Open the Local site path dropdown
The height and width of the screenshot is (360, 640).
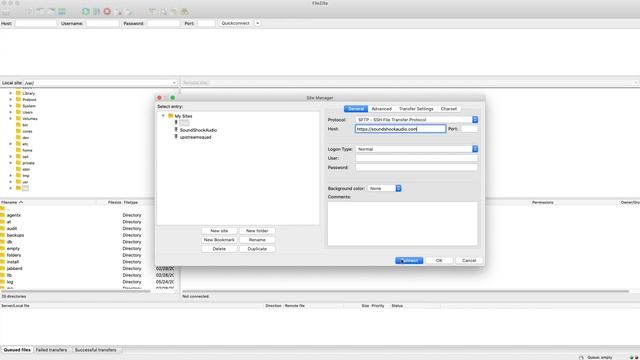pyautogui.click(x=174, y=83)
